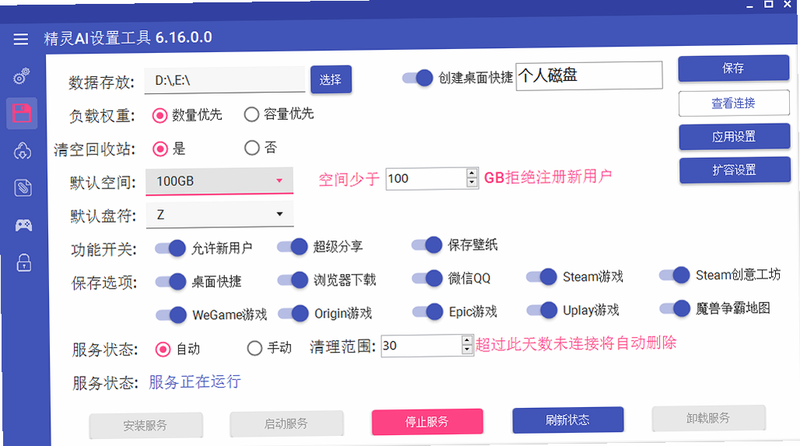The width and height of the screenshot is (800, 446).
Task: Open the gears settings sidebar icon
Action: tap(22, 76)
